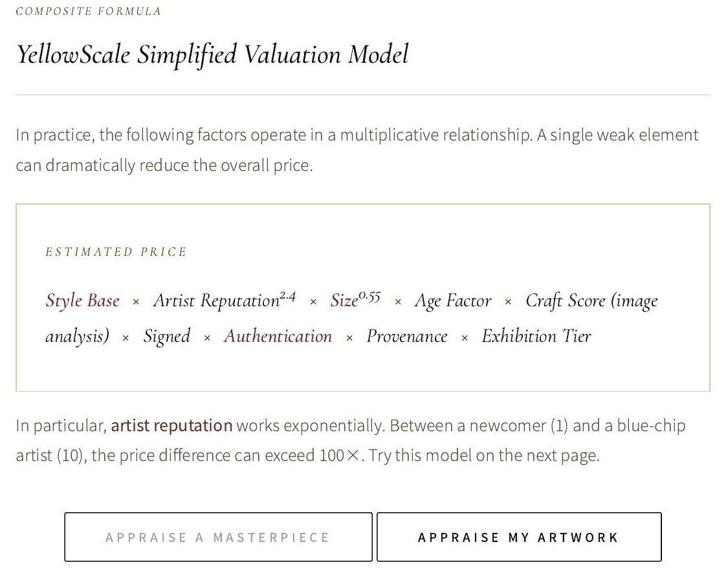
Task: Click the Appraise My Artwork button
Action: (519, 537)
